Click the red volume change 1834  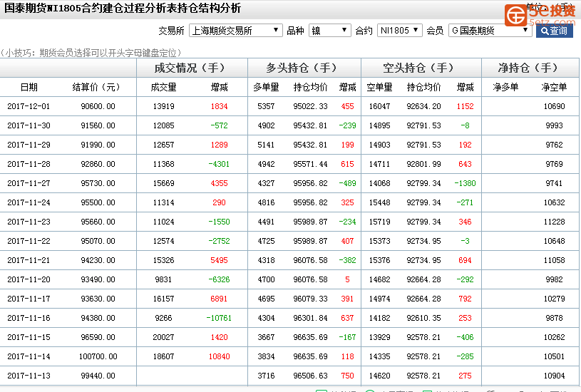(x=219, y=106)
